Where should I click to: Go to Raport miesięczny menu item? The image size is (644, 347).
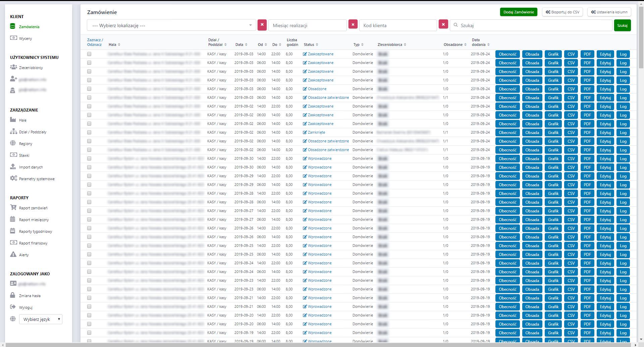point(34,220)
